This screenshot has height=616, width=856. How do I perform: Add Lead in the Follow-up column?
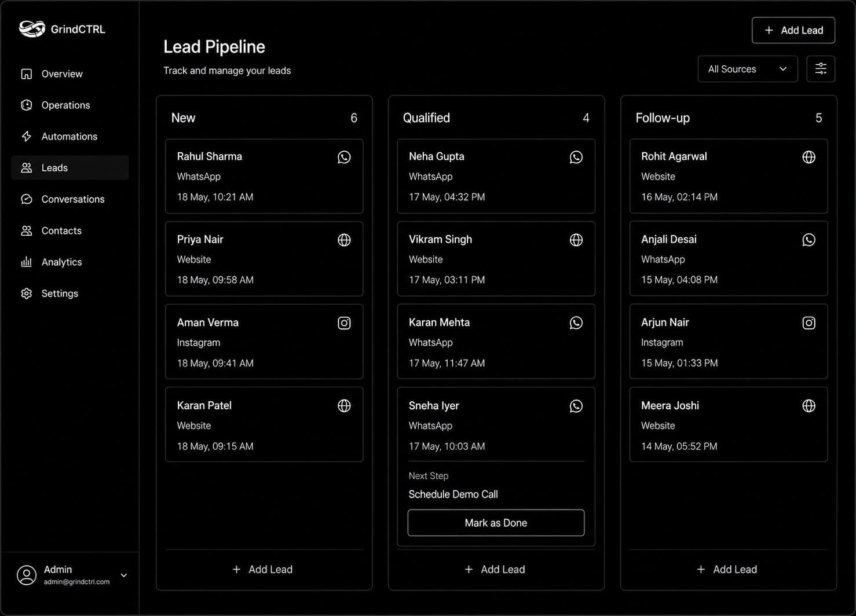[x=727, y=570]
